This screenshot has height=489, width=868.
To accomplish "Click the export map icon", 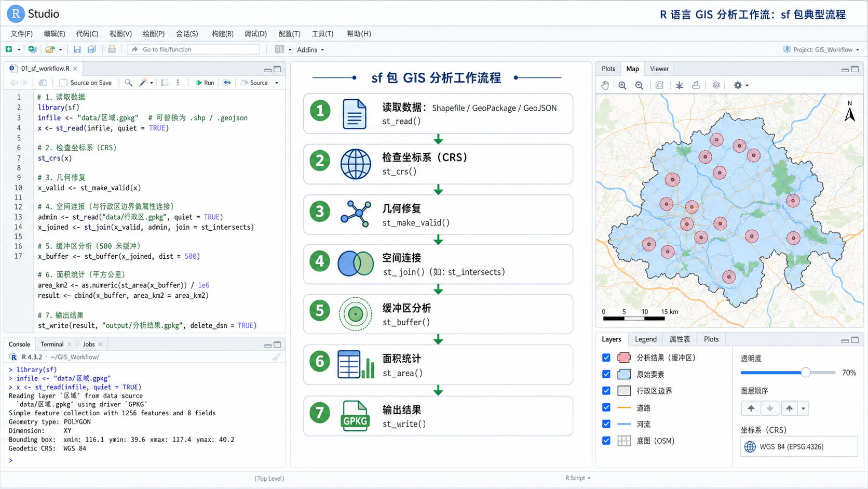I will [696, 85].
